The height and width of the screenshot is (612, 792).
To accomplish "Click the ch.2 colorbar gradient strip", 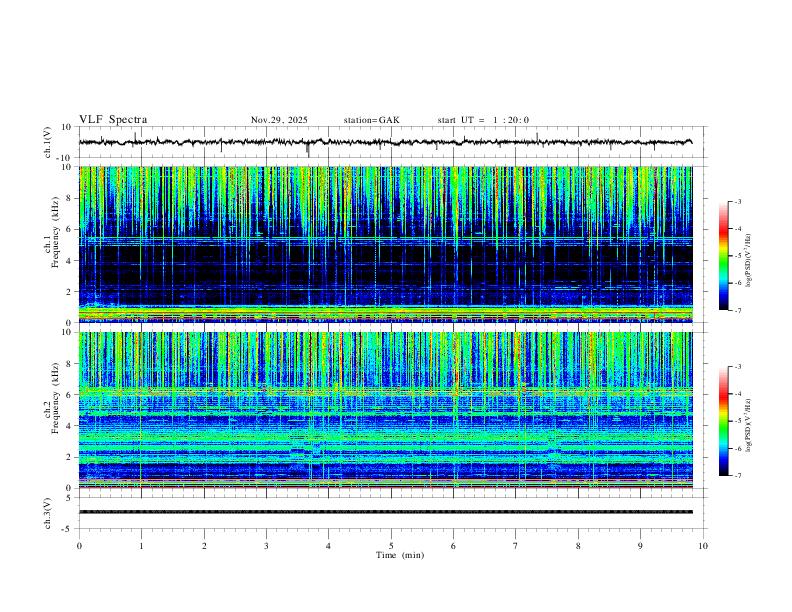I will [724, 421].
